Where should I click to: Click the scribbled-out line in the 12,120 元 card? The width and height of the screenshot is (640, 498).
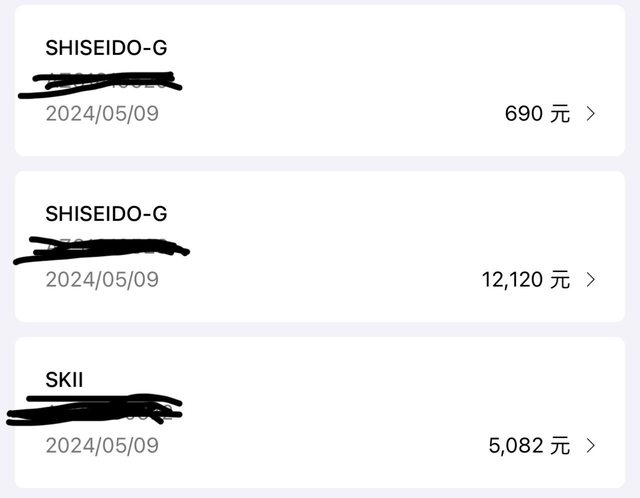102,248
